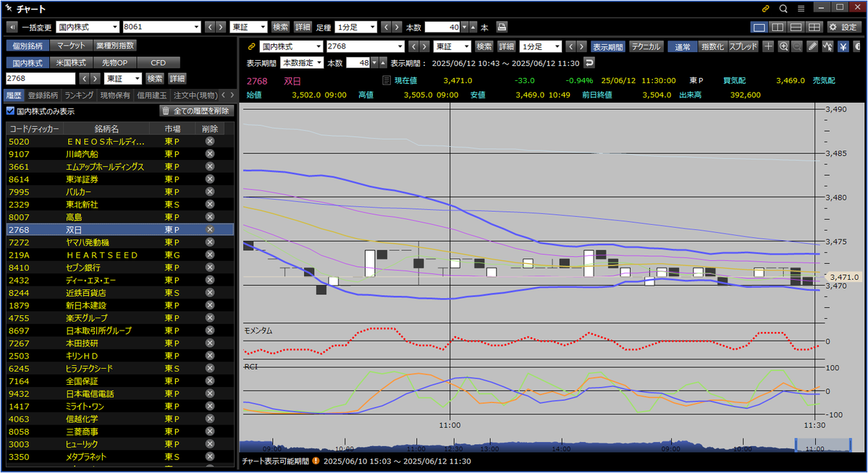Open the 本数指定 display period dropdown
868x473 pixels.
point(302,62)
